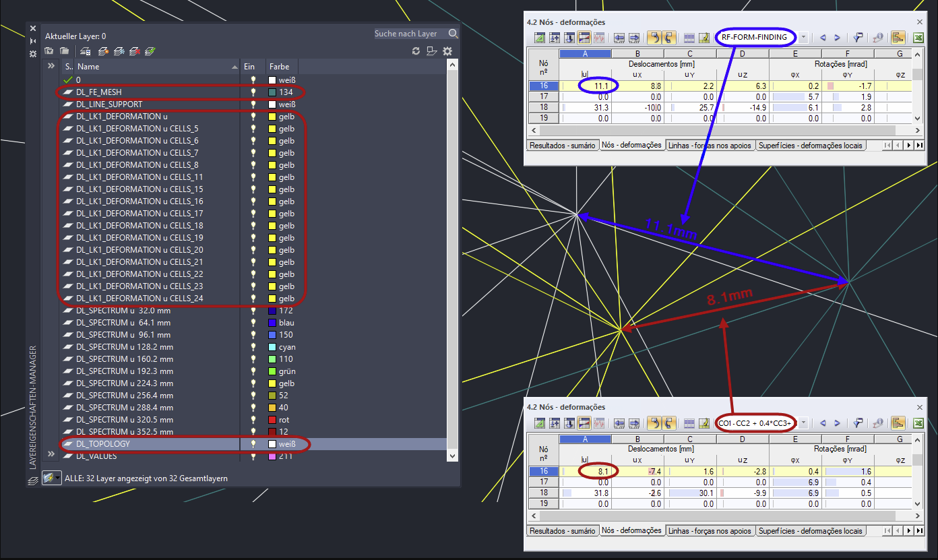Viewport: 938px width, 560px height.
Task: Click the search magnifier in Layer Manager
Action: 454,34
